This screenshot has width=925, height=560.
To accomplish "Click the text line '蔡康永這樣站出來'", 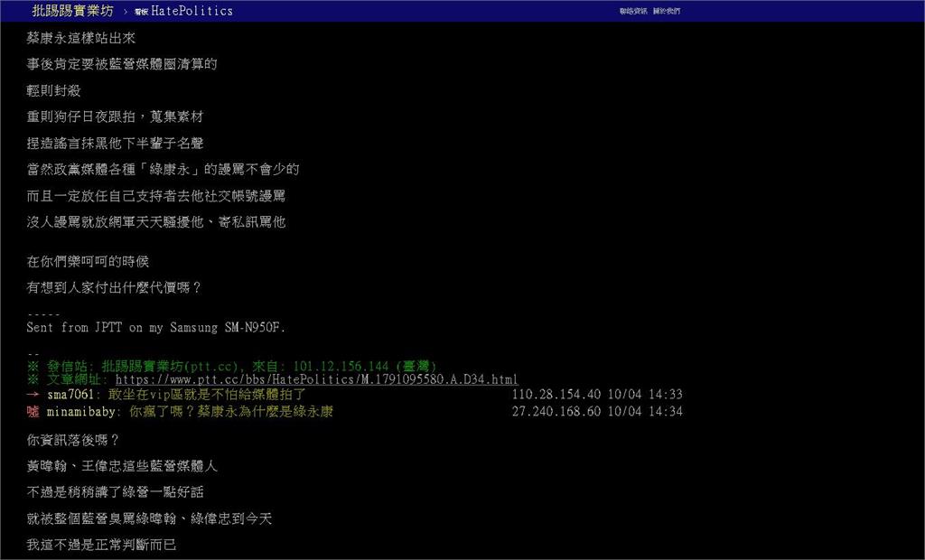I will 80,38.
